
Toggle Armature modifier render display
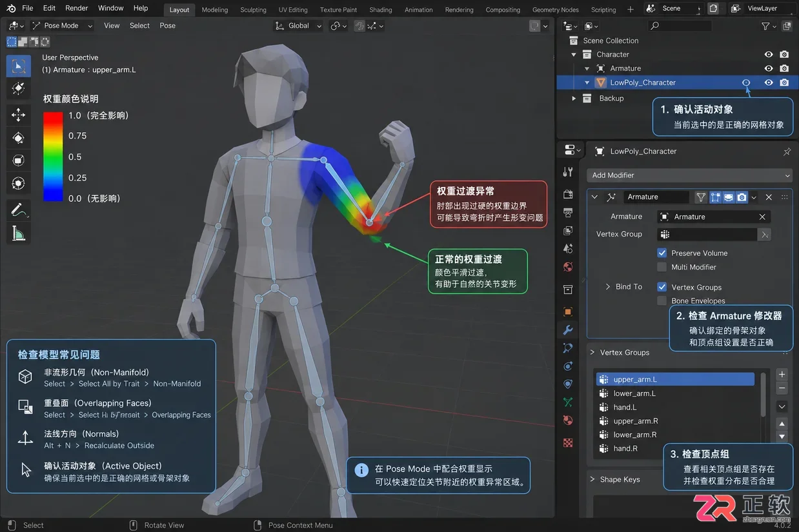click(x=742, y=197)
